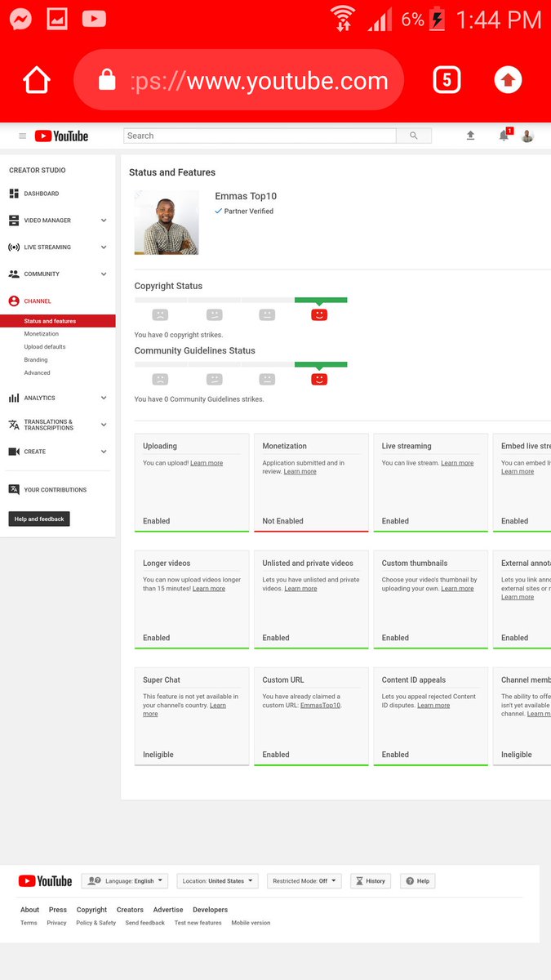Viewport: 551px width, 980px height.
Task: Click the Dashboard icon in the sidebar
Action: tap(14, 194)
